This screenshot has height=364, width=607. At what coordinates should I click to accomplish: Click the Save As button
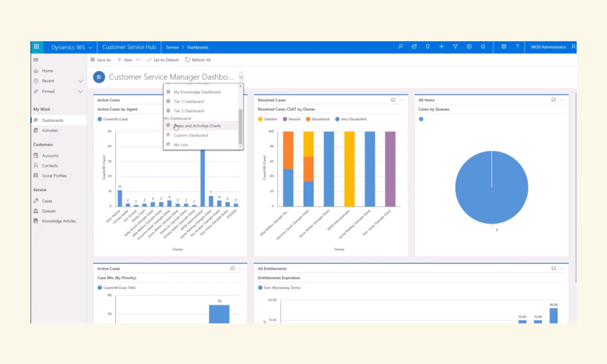[x=101, y=60]
